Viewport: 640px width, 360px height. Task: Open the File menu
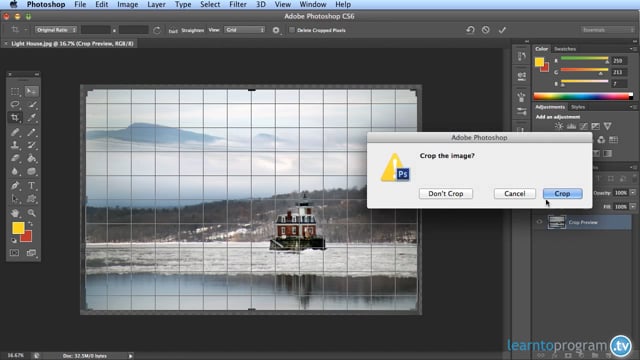pyautogui.click(x=80, y=4)
